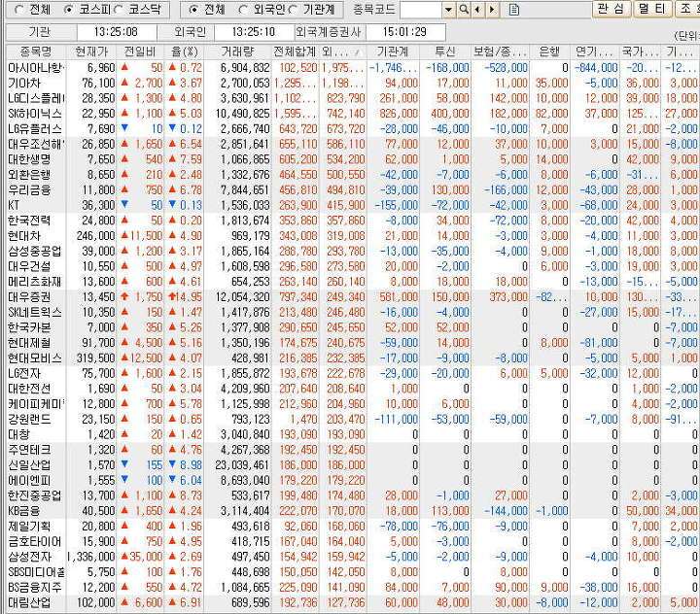Select the KT stock row
Image resolution: width=700 pixels, height=614 pixels.
[353, 205]
